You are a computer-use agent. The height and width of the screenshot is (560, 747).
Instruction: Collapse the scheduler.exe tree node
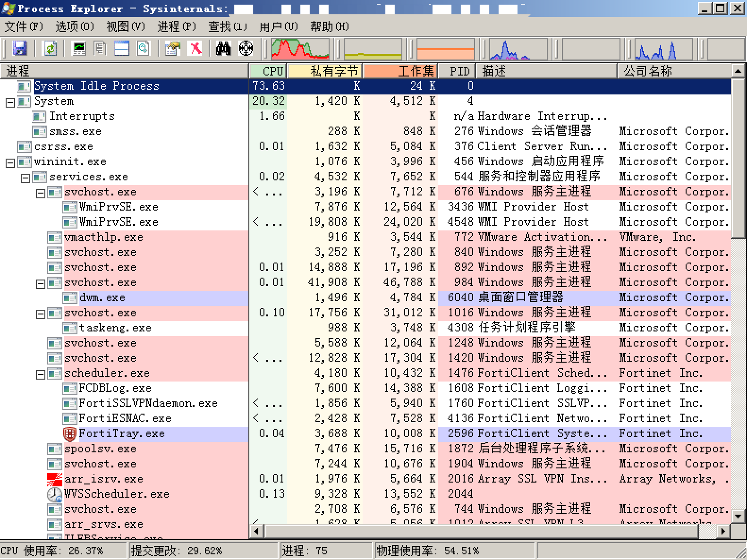click(x=40, y=374)
